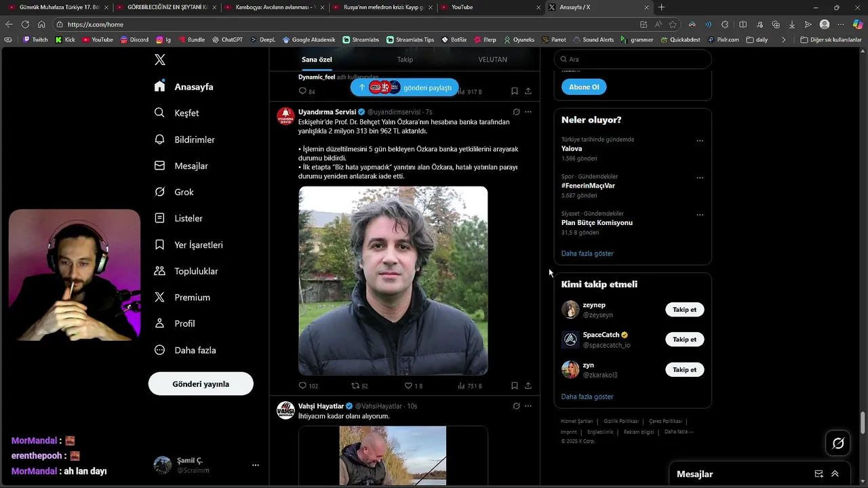Open new browser tab
This screenshot has width=868, height=488.
[662, 7]
